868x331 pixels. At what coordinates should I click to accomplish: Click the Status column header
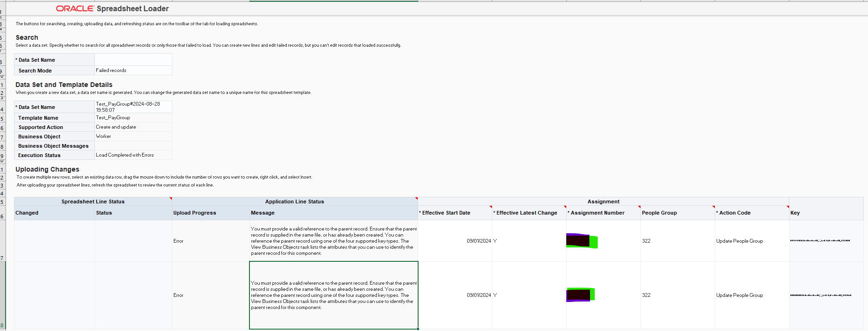coord(133,213)
